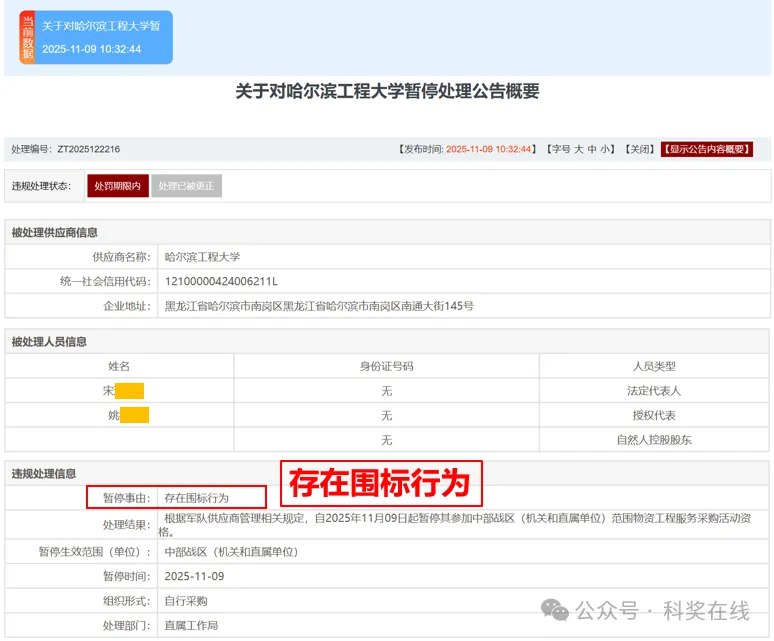Screen dimensions: 774x641
Task: Click the 人员类型 column header
Action: (654, 366)
